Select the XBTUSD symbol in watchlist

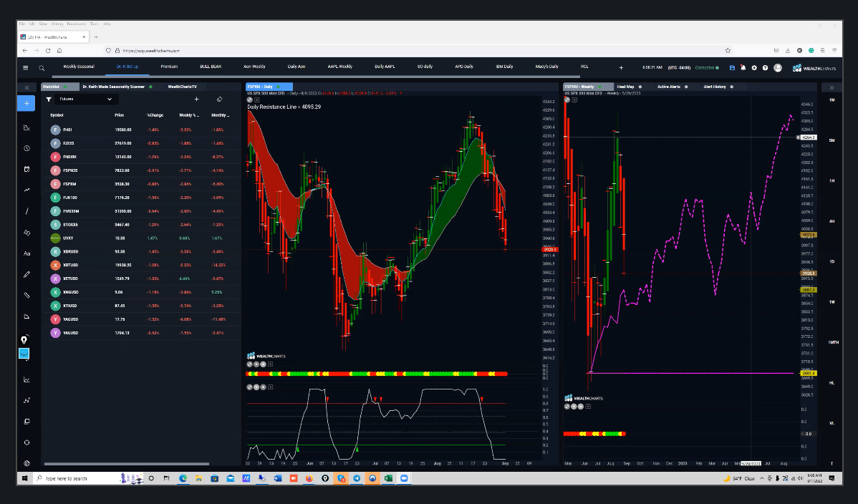click(71, 265)
